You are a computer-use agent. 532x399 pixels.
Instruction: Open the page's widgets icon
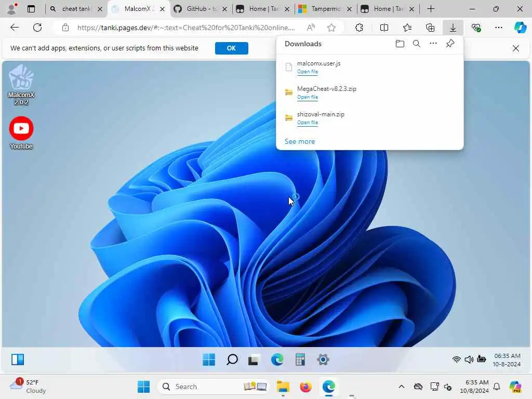18,360
